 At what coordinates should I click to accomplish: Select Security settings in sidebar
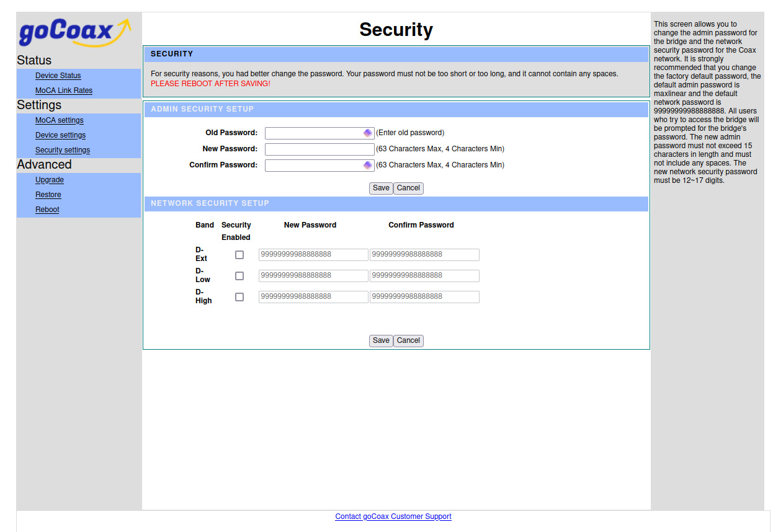click(x=63, y=150)
